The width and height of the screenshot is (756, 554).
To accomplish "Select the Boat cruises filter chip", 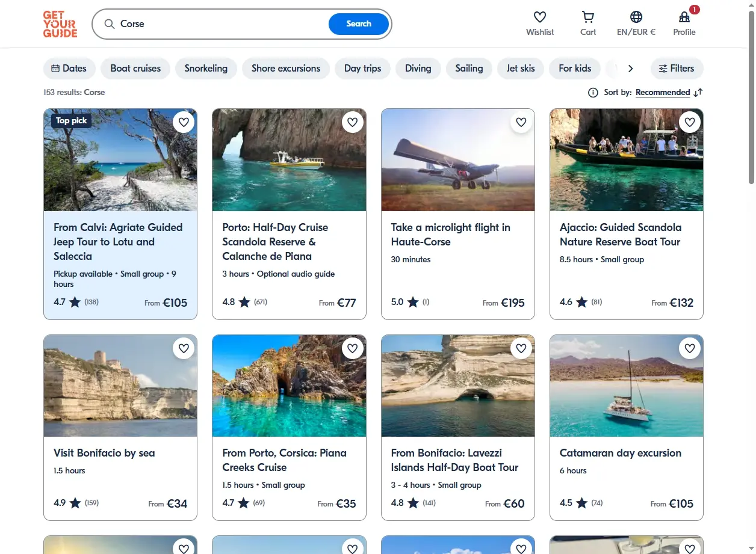I will pyautogui.click(x=135, y=69).
